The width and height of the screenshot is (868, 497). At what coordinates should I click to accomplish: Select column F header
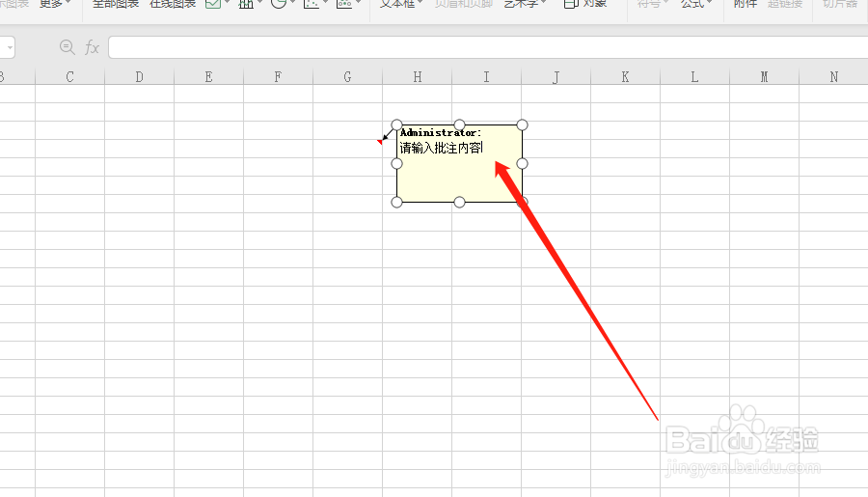coord(278,77)
